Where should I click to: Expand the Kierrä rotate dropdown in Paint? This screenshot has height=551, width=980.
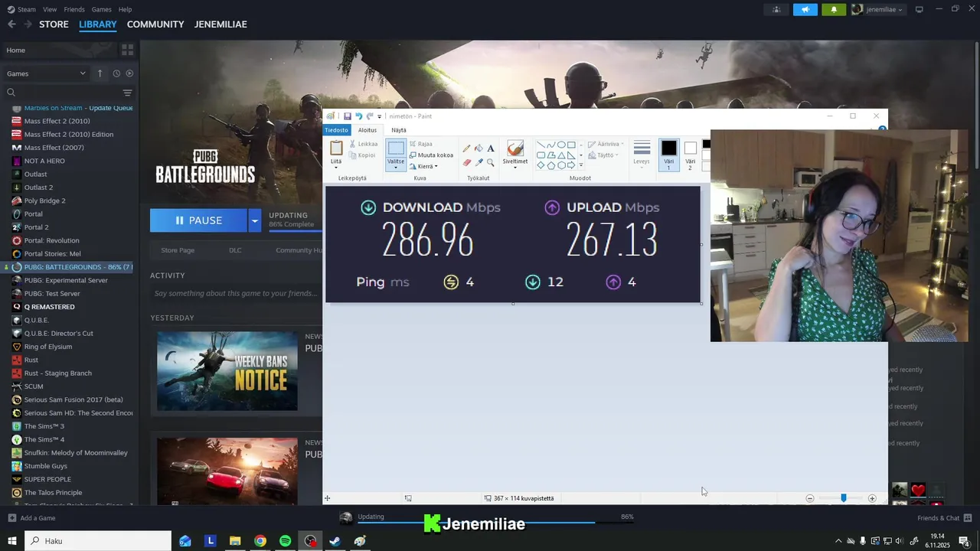coord(436,166)
